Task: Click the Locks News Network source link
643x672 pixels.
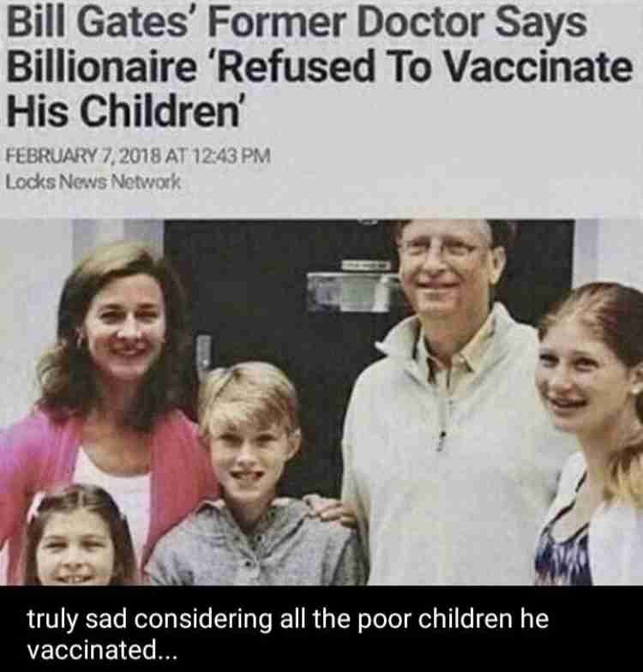Action: coord(93,183)
